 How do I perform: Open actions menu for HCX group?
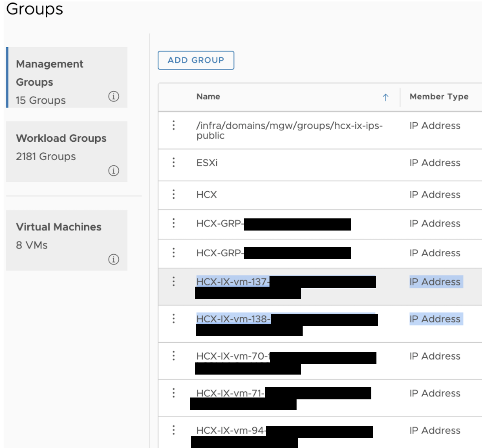(173, 195)
